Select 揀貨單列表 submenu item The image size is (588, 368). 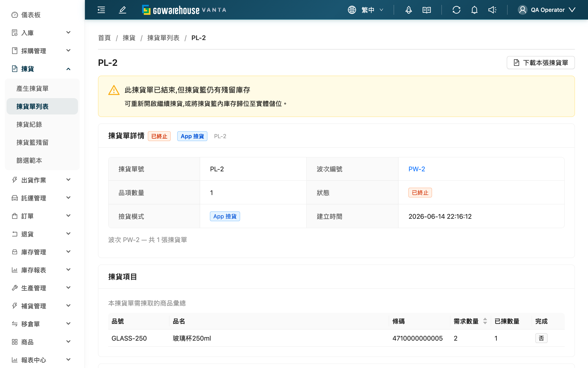pos(42,106)
